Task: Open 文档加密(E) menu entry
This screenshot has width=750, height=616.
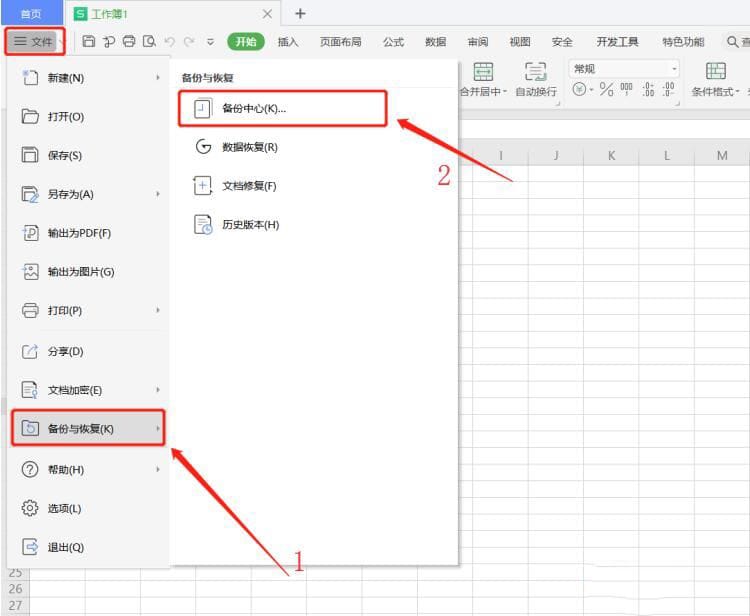Action: [88, 390]
